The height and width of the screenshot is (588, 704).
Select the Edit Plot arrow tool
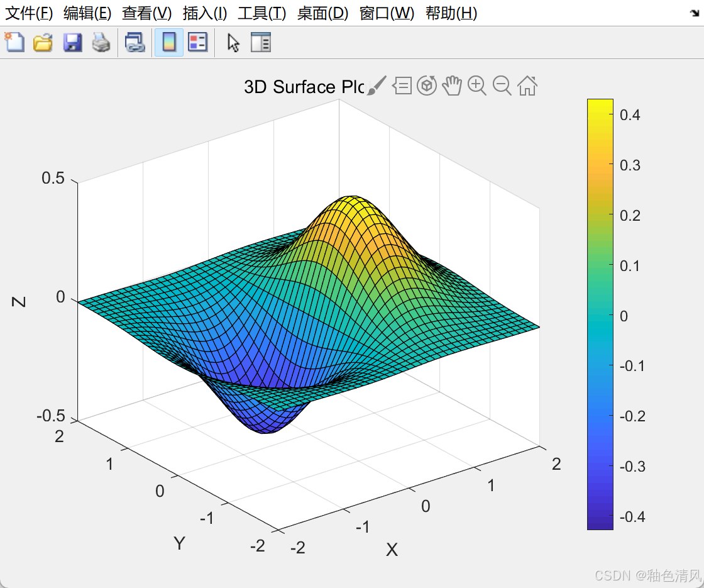[233, 43]
